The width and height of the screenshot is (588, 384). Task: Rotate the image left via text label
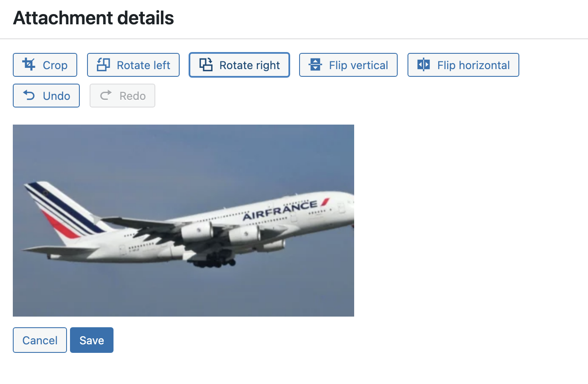(x=143, y=65)
